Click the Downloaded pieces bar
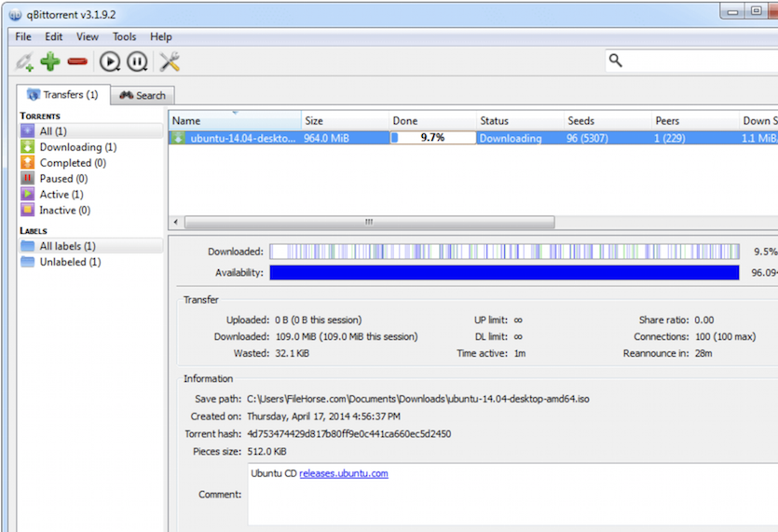 [x=504, y=252]
